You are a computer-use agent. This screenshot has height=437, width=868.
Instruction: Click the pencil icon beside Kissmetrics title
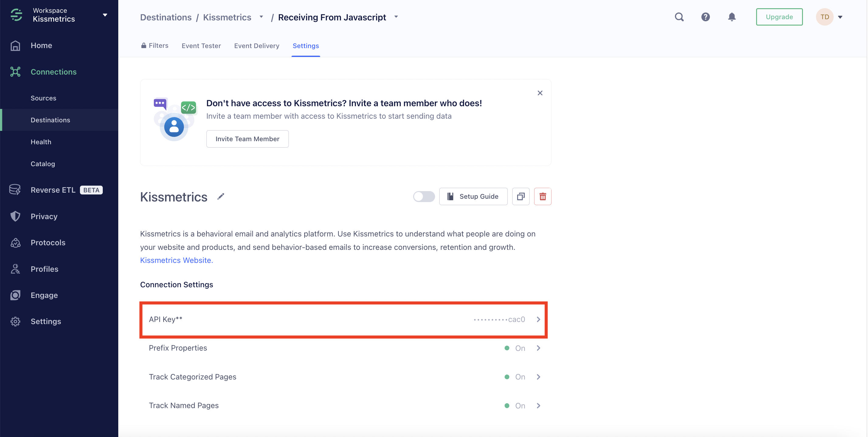coord(221,197)
